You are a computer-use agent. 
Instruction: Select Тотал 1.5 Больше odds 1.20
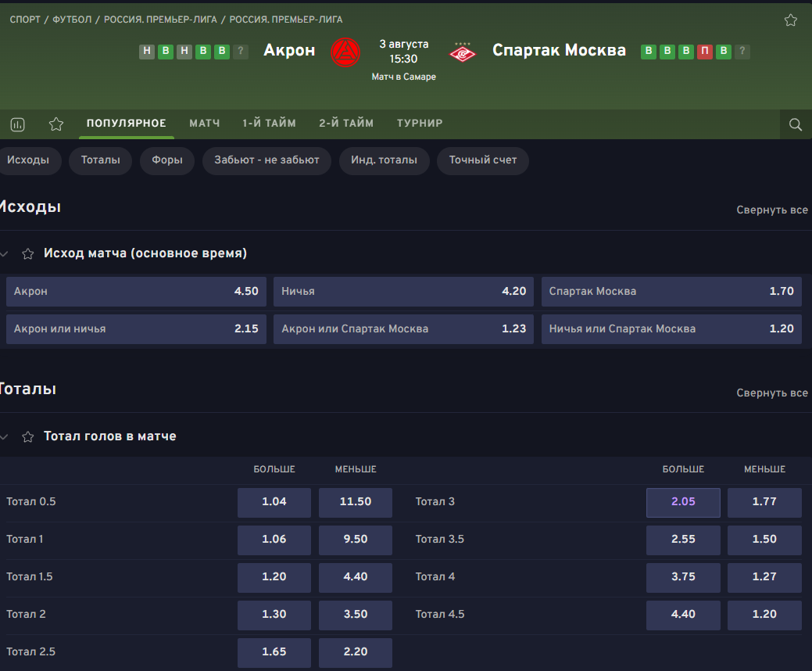274,578
